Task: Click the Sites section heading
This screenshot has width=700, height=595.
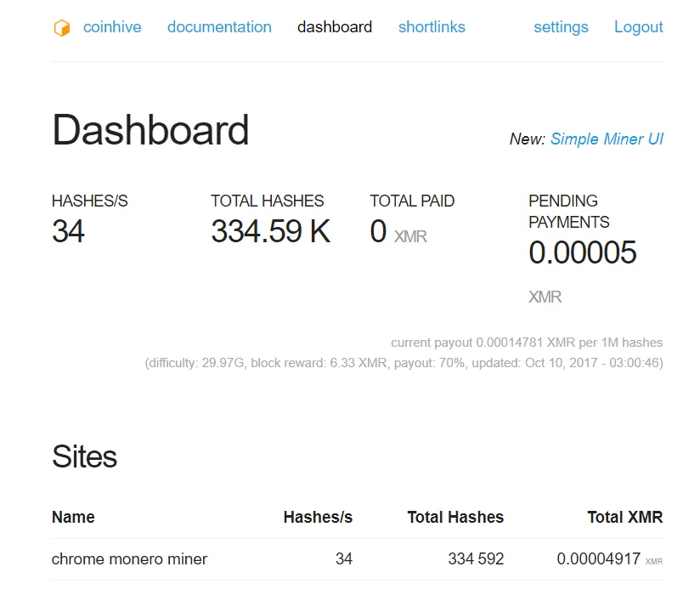Action: [x=84, y=456]
